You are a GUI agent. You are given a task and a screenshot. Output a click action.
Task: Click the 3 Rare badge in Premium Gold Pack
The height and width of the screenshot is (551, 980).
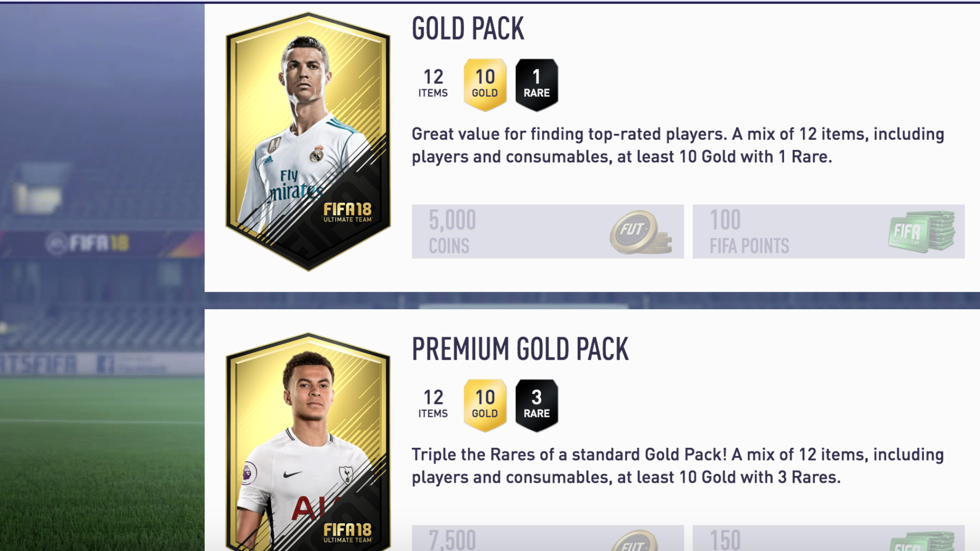[536, 405]
